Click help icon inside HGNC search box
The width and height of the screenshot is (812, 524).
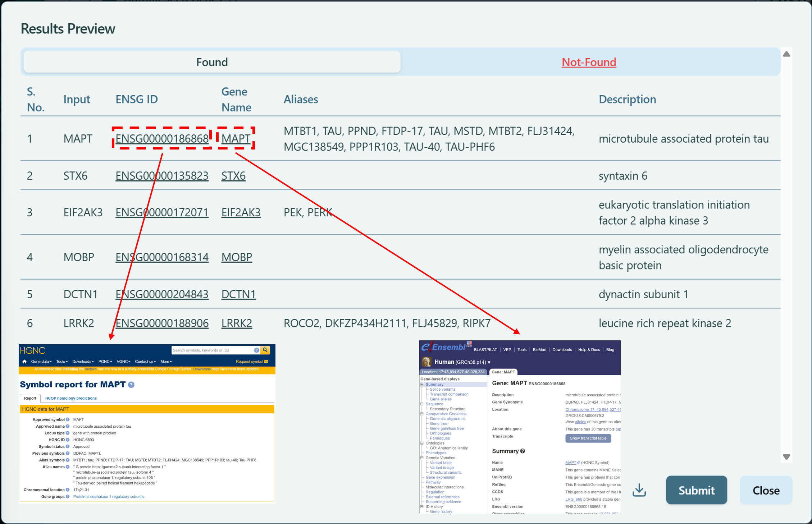pos(256,350)
